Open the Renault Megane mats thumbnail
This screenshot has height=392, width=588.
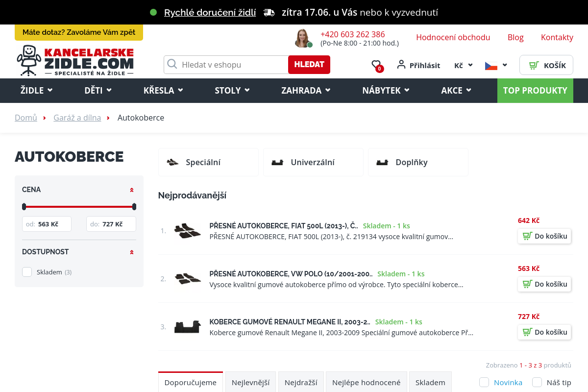pos(188,327)
